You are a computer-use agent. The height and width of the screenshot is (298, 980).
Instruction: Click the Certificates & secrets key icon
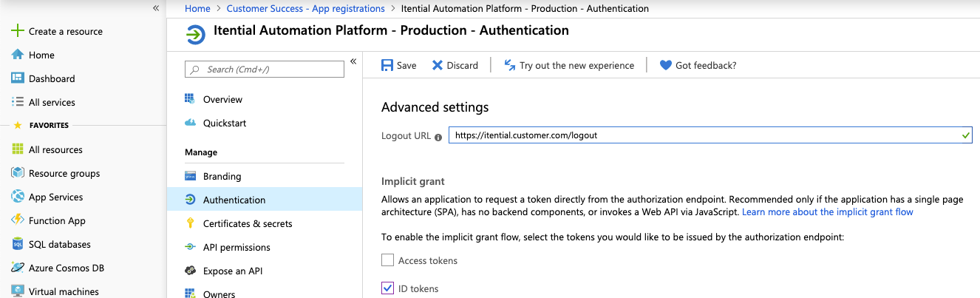coord(190,223)
